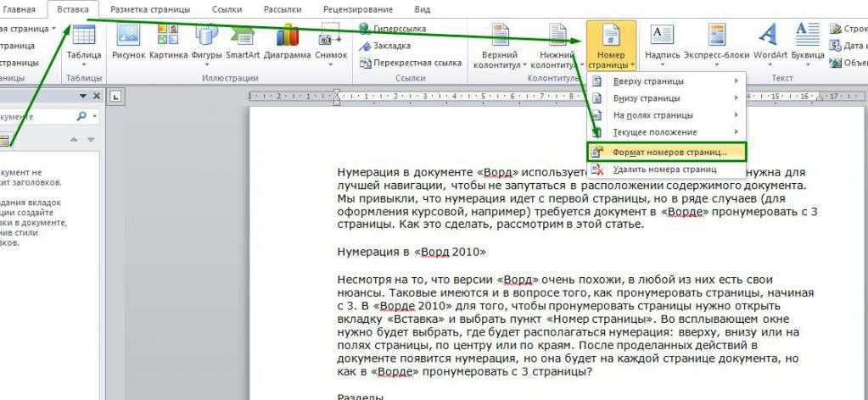Open the Надпись text box dropdown
This screenshot has width=868, height=400.
662,46
